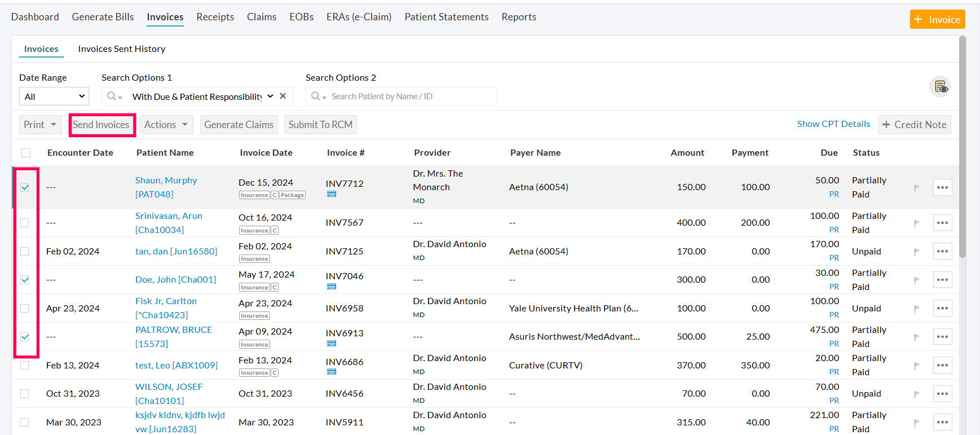Open the ERAs (e-Claim) menu

[359, 17]
